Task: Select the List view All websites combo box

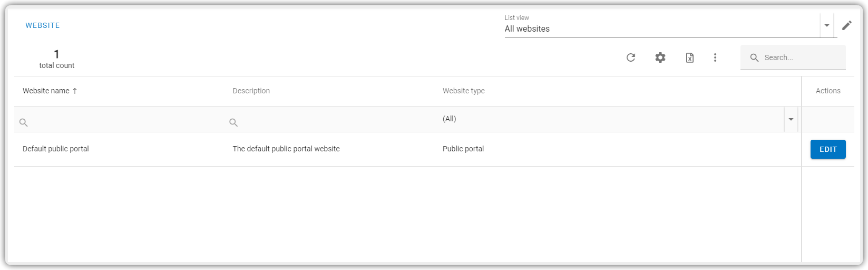Action: 662,25
